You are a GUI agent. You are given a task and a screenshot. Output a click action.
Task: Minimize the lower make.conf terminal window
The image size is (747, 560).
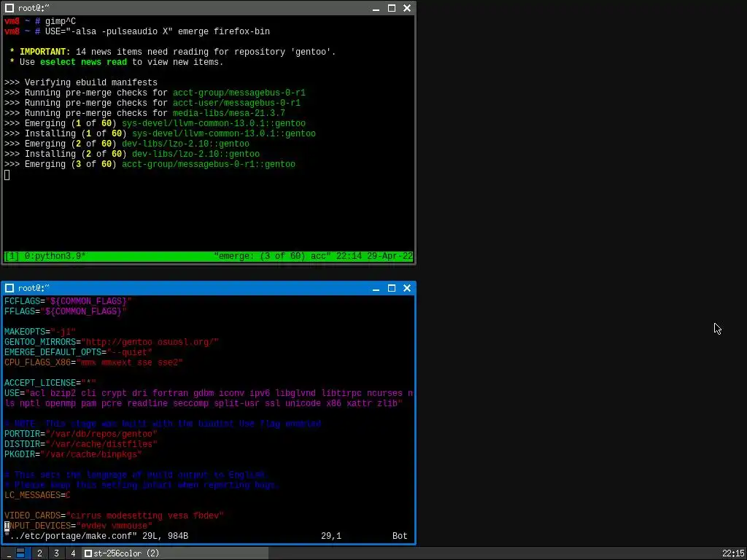click(376, 288)
